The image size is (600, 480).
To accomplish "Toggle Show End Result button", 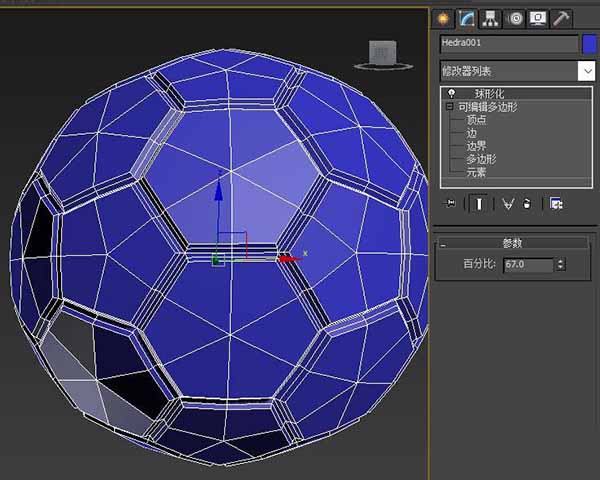I will 478,204.
